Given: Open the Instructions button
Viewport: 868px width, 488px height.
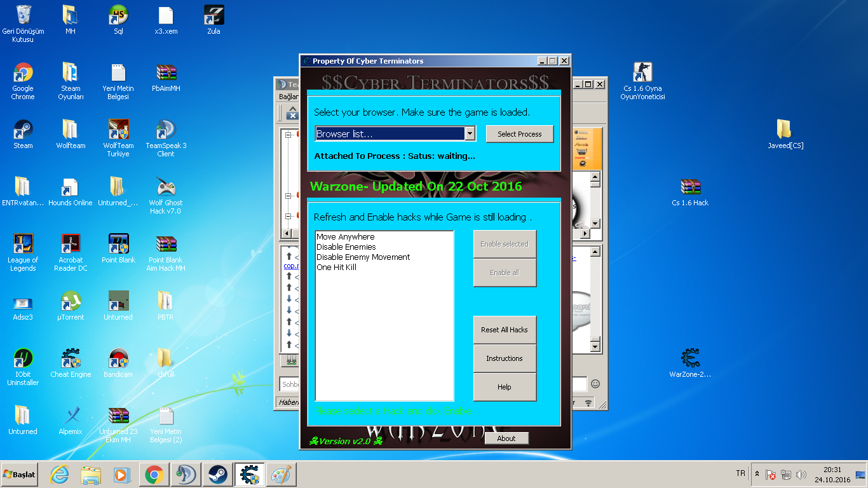Looking at the screenshot, I should [505, 358].
